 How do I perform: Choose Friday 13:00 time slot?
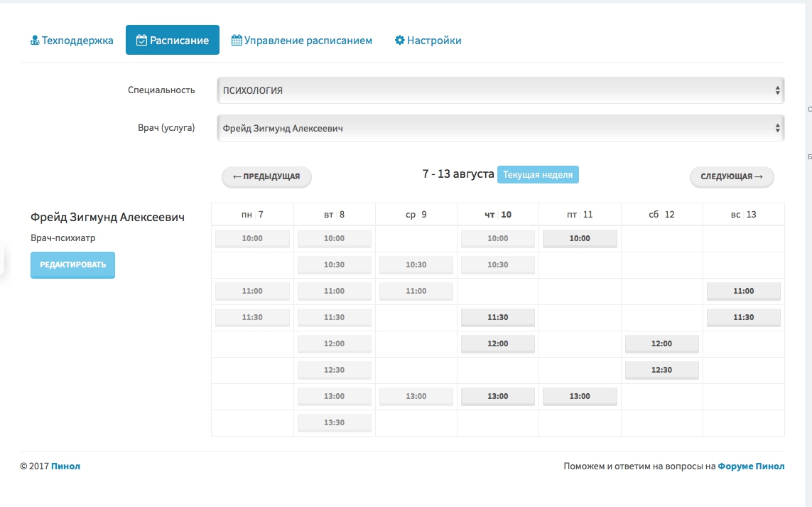[580, 396]
